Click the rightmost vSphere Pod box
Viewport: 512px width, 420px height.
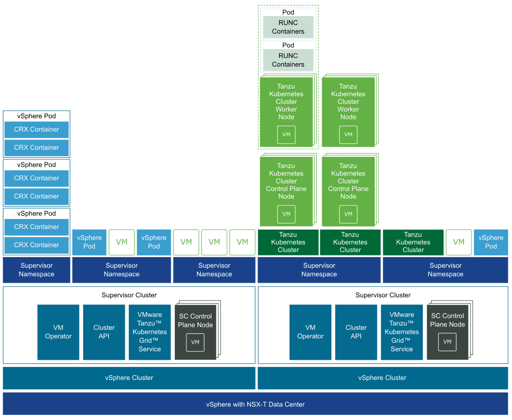pos(490,242)
